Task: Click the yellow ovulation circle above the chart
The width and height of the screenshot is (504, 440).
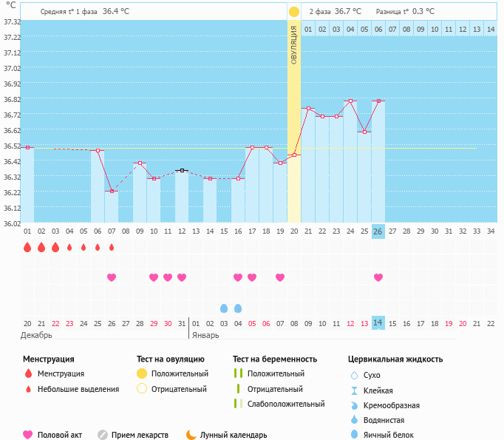Action: point(294,12)
